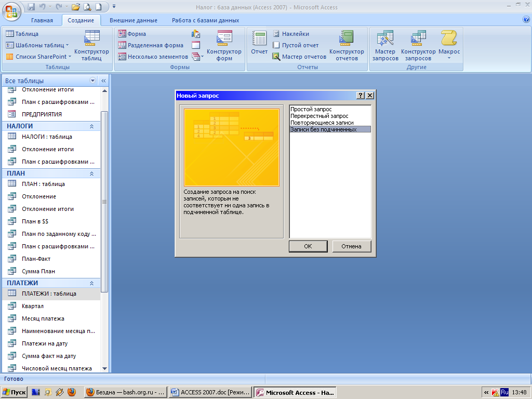The width and height of the screenshot is (532, 399).
Task: Open customize quick access toolbar dropdown
Action: (x=114, y=6)
